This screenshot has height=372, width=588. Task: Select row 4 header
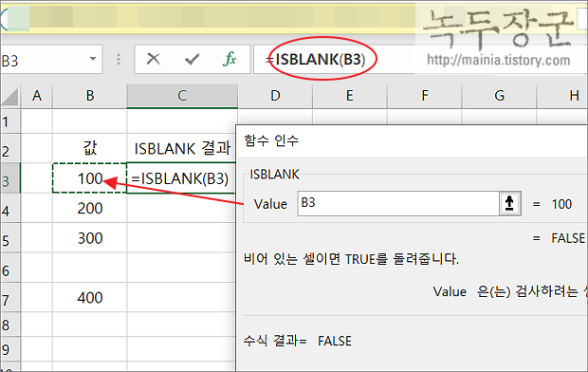click(10, 208)
